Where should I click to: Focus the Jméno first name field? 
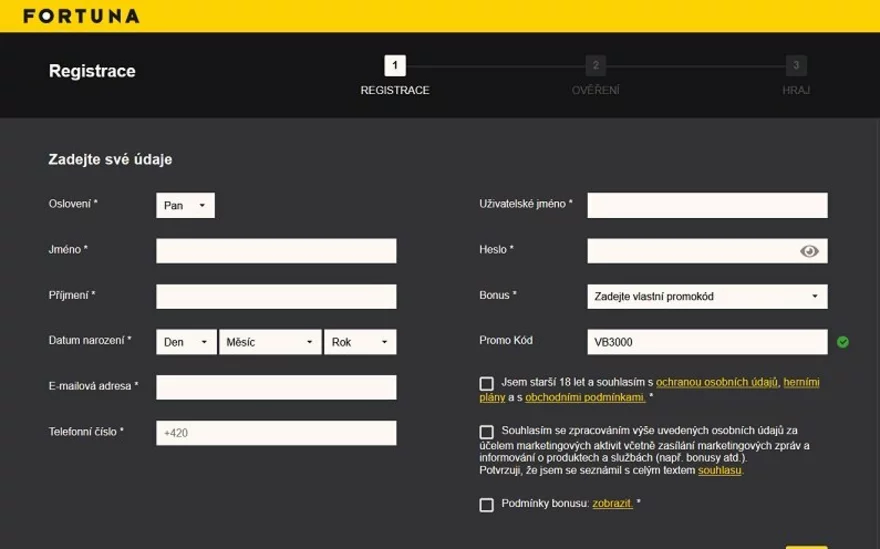pos(276,251)
